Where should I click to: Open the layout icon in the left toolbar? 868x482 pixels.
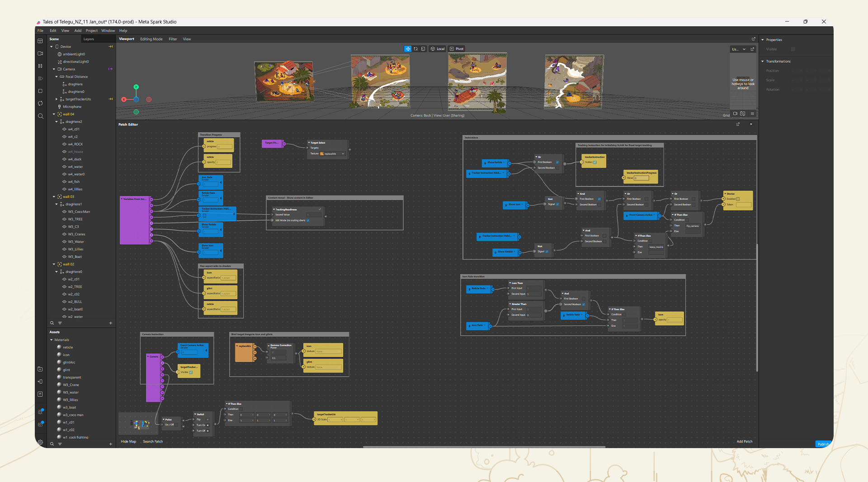pos(40,41)
